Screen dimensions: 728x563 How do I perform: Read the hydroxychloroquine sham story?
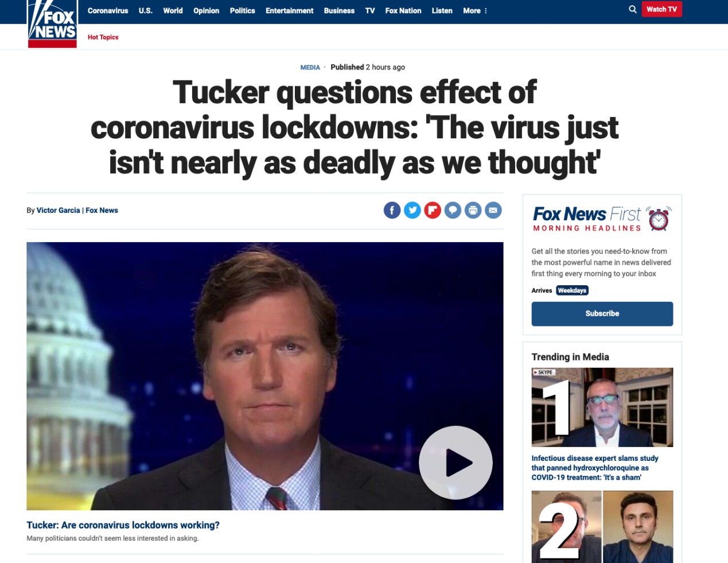point(595,468)
